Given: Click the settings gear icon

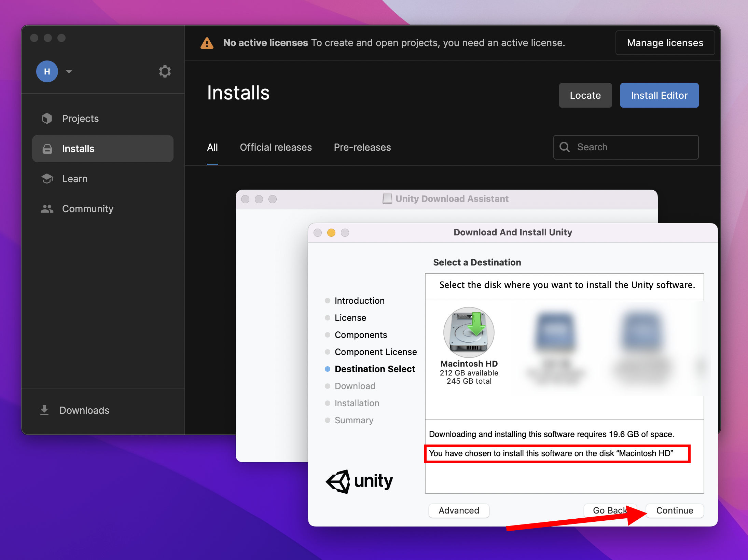Looking at the screenshot, I should (165, 71).
